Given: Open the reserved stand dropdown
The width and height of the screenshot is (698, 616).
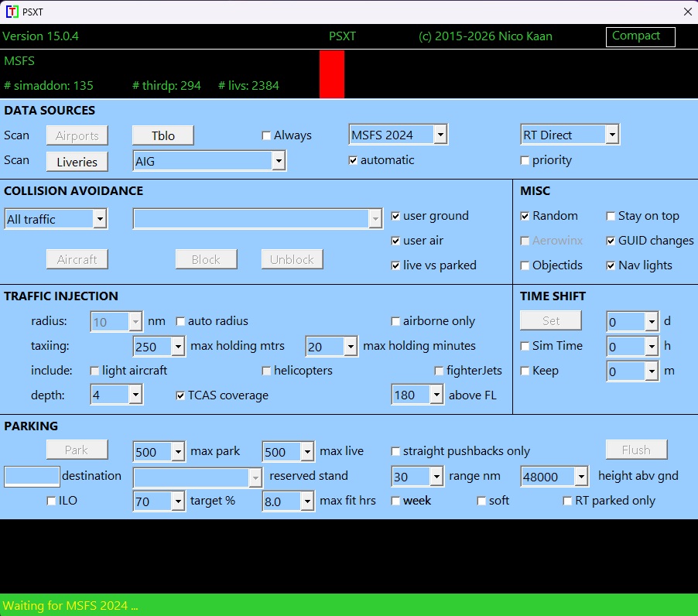Looking at the screenshot, I should tap(255, 477).
